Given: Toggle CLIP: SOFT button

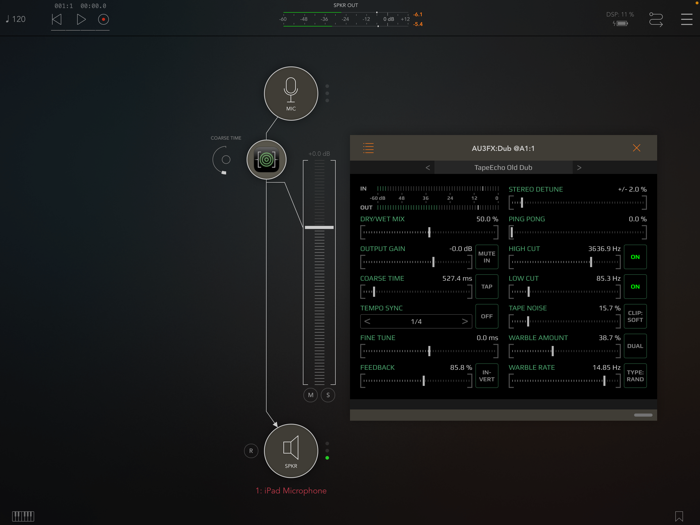Looking at the screenshot, I should point(635,316).
